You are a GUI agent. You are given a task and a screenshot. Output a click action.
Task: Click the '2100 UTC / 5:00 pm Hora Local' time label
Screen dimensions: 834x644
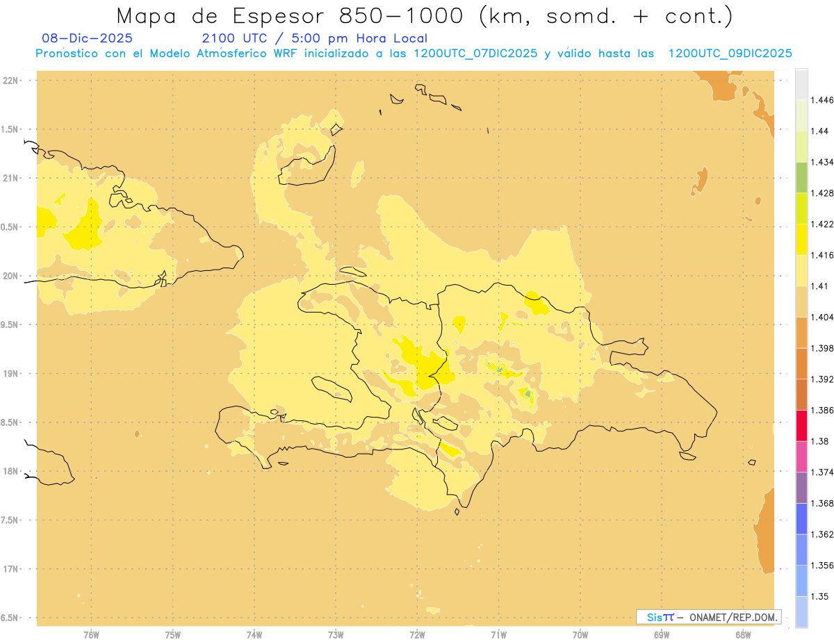[x=314, y=38]
